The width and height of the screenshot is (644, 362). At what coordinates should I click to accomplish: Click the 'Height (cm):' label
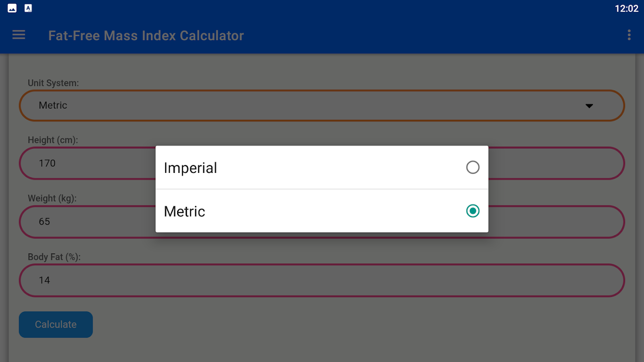point(53,140)
